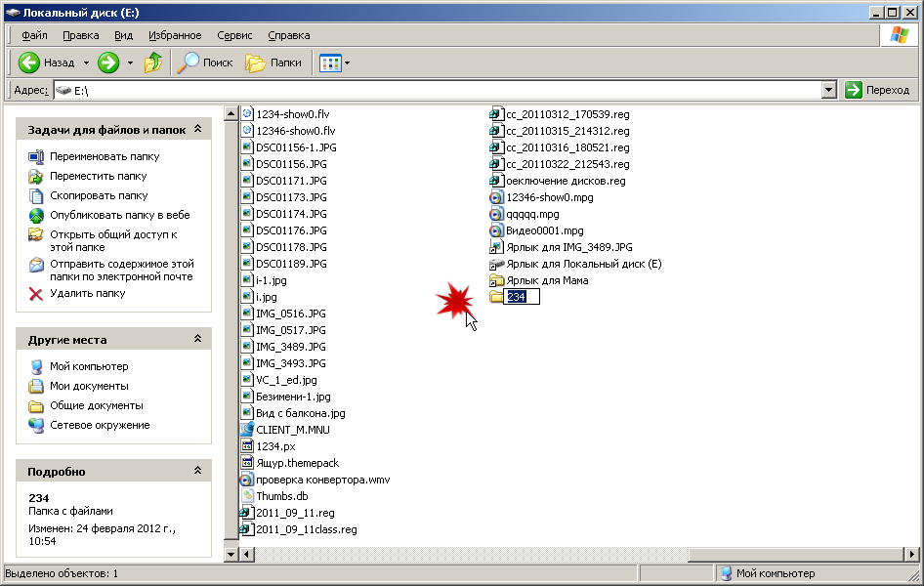The width and height of the screenshot is (924, 586).
Task: Click the icon of Ящур.themepack
Action: (247, 463)
